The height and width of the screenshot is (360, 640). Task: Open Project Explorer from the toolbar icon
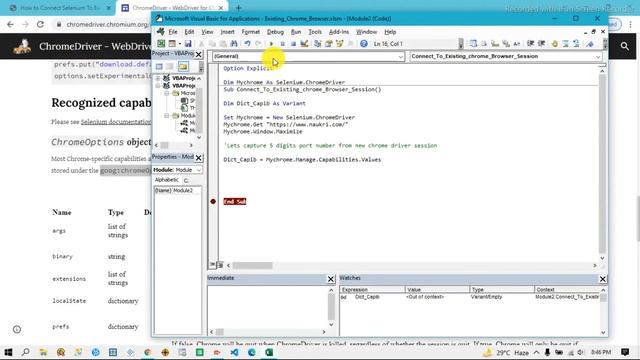[317, 44]
